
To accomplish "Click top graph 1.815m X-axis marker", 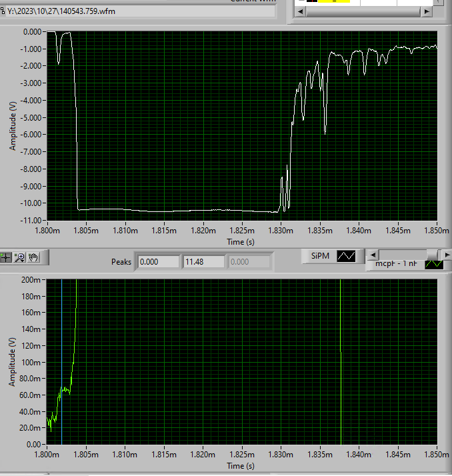I will point(164,231).
